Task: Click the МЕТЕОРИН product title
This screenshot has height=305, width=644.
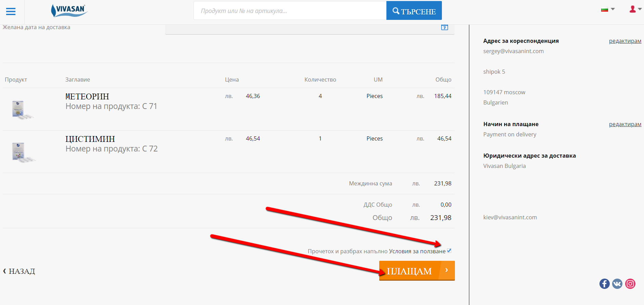Action: click(87, 97)
